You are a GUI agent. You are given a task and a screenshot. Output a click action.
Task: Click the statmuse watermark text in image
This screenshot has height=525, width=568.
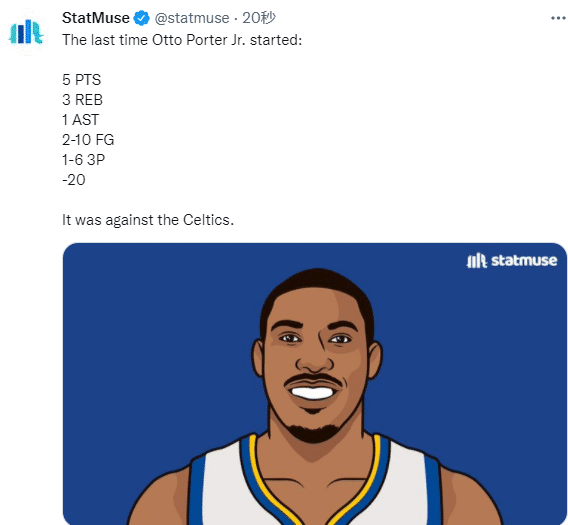[524, 261]
